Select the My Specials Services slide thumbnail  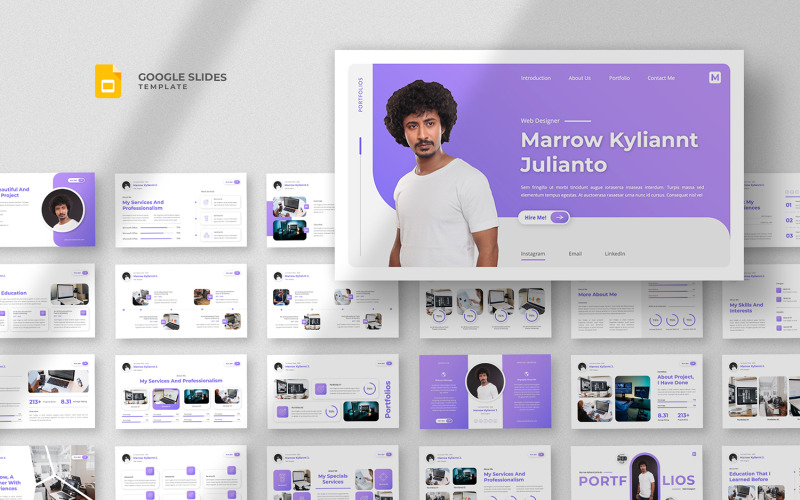tap(333, 473)
